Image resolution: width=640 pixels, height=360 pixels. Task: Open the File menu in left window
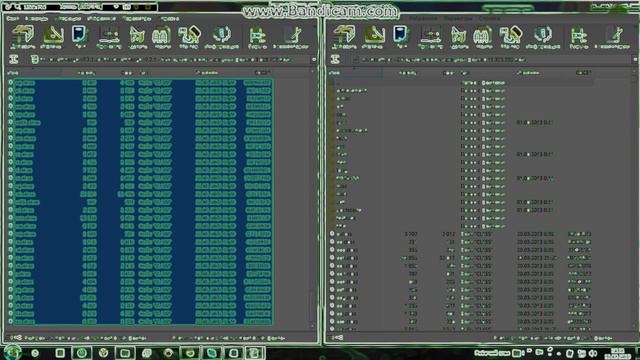(x=13, y=19)
